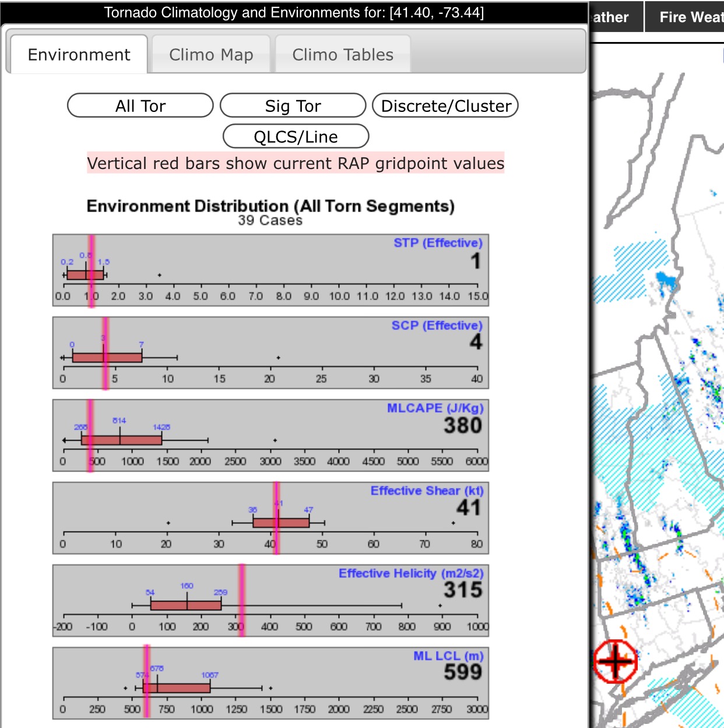Click the red crosshair marker on the map
This screenshot has height=728, width=724.
click(615, 661)
